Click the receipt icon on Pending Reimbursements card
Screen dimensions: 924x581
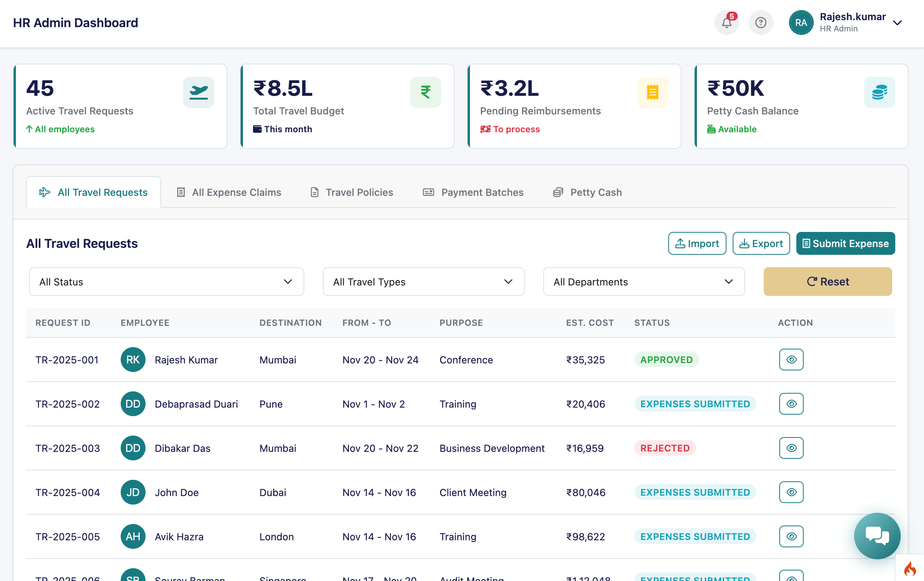[652, 92]
